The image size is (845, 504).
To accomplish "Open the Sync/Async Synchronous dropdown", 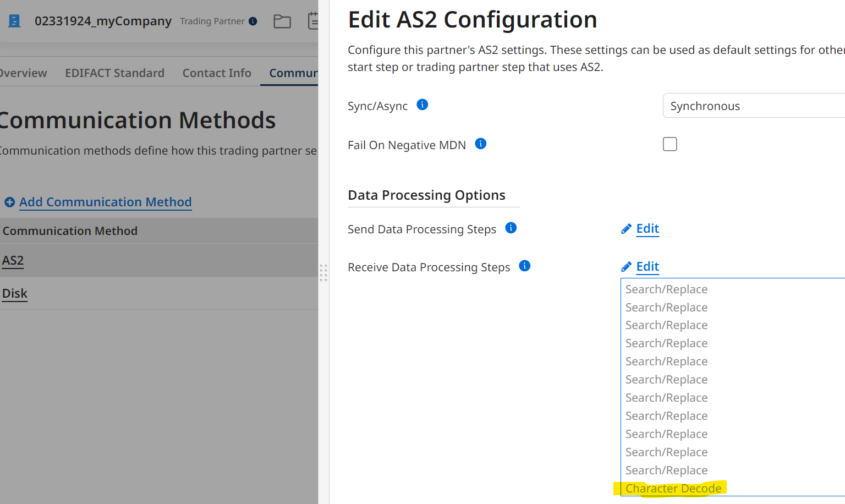I will (754, 106).
